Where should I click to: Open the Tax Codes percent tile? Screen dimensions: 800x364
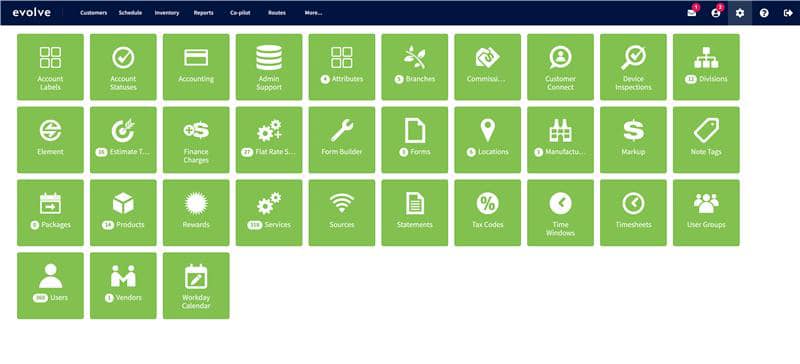pos(488,212)
